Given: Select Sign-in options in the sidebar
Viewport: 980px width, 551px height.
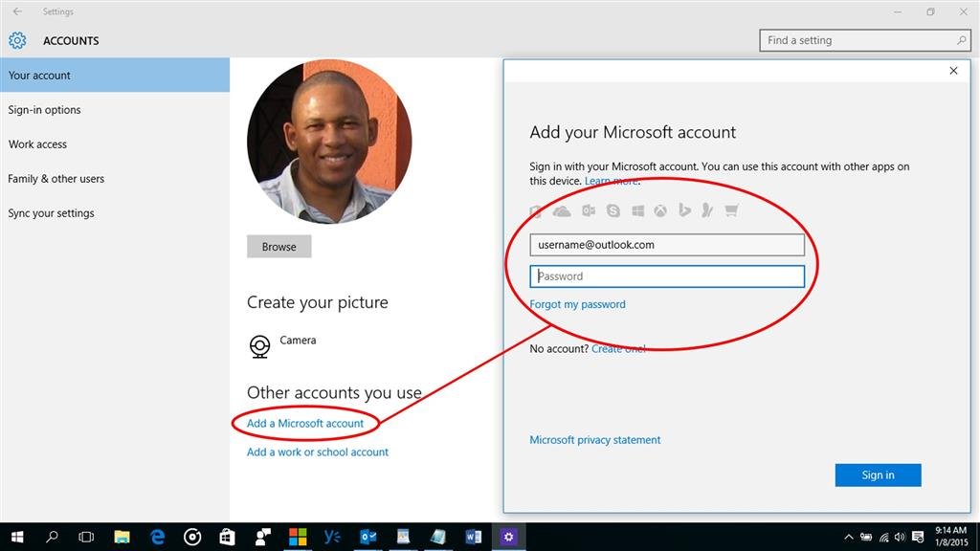Looking at the screenshot, I should click(46, 109).
